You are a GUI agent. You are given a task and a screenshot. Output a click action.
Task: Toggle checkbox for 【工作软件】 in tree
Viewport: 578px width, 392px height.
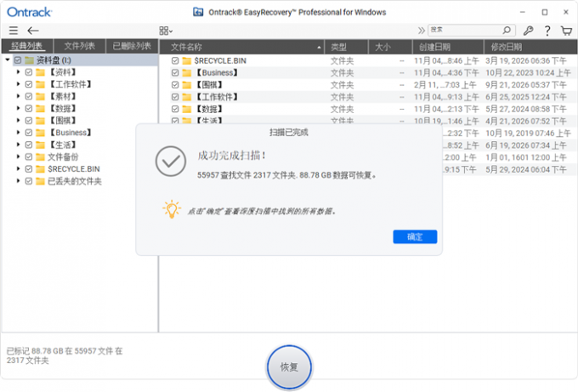[x=29, y=84]
